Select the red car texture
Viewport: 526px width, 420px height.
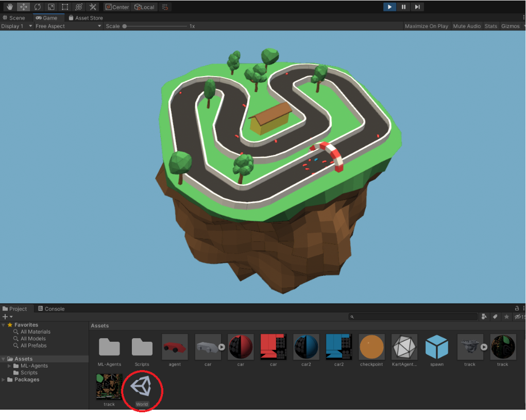pyautogui.click(x=274, y=347)
